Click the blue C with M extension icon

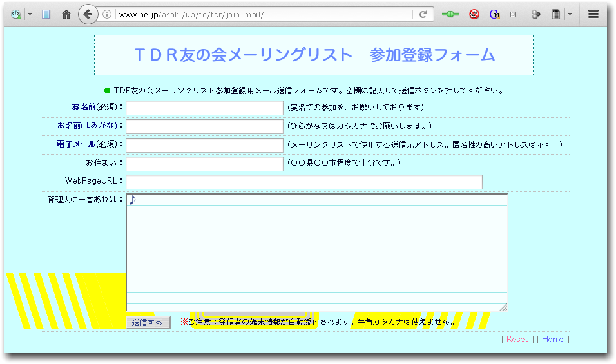pos(494,14)
